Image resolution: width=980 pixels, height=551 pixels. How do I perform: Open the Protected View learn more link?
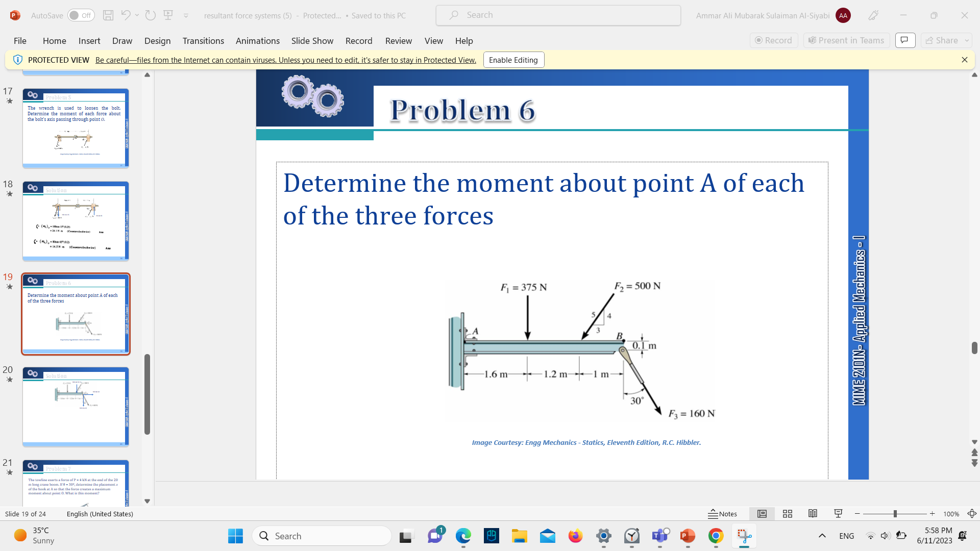coord(285,60)
